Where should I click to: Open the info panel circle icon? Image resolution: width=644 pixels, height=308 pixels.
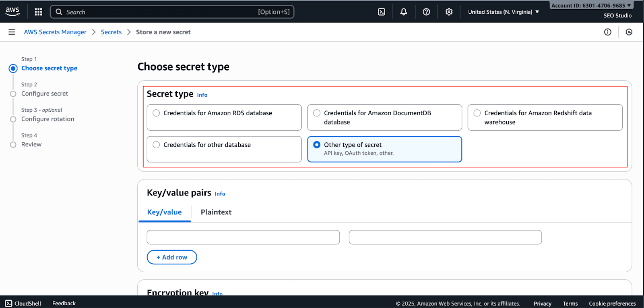(x=608, y=32)
